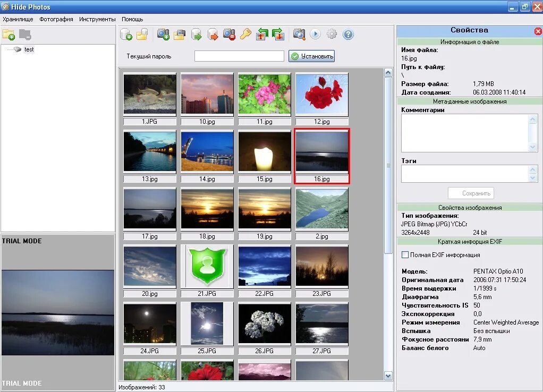Select the 21.JPG green shield thumbnail

click(207, 266)
